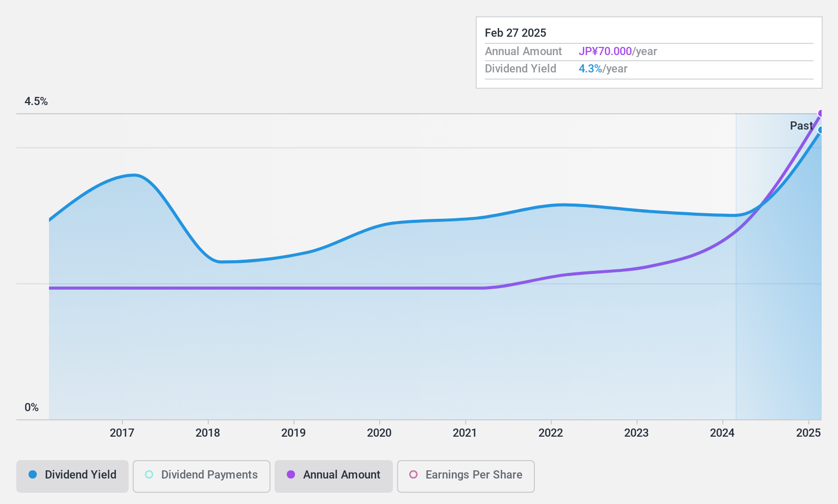The width and height of the screenshot is (838, 504).
Task: Enable the Dividend Payments series
Action: pos(202,476)
